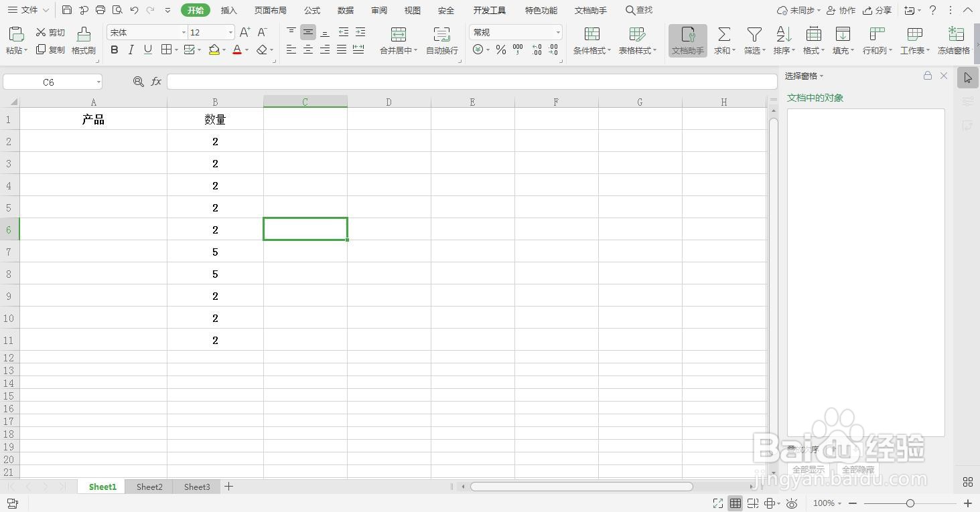
Task: Click the lock icon in selection pane header
Action: 928,76
